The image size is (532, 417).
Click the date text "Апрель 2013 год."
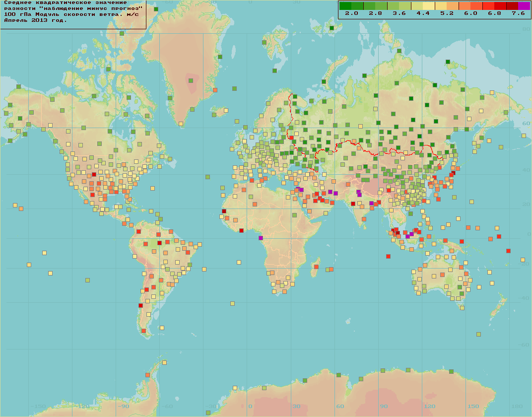(35, 20)
